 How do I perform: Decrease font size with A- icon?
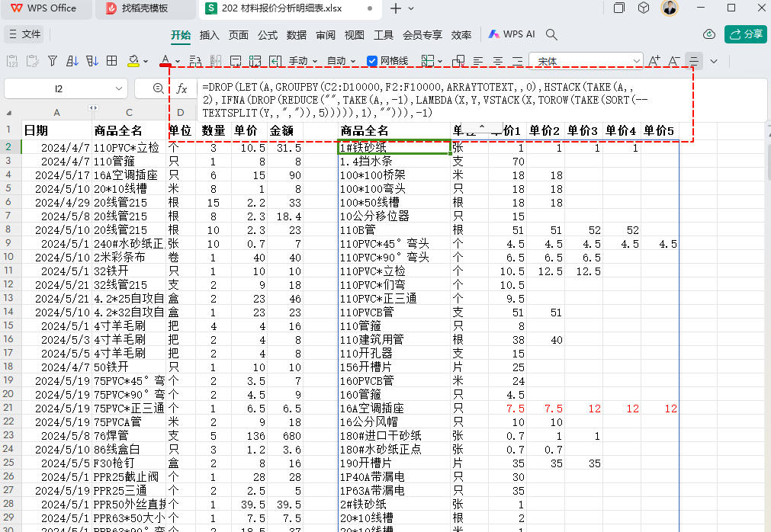(x=673, y=61)
